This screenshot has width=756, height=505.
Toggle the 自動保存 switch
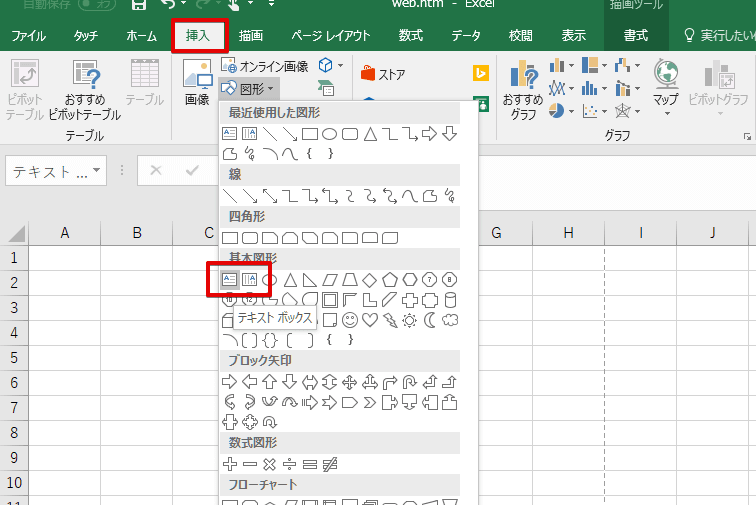[96, 4]
